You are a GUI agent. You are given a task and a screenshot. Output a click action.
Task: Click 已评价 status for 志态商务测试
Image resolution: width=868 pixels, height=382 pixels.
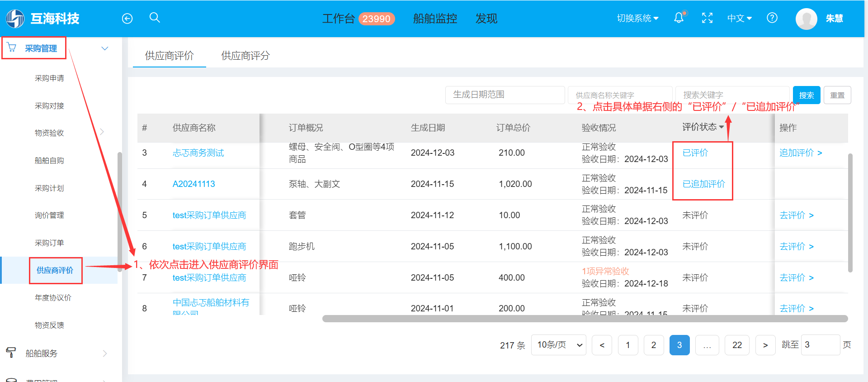coord(695,153)
